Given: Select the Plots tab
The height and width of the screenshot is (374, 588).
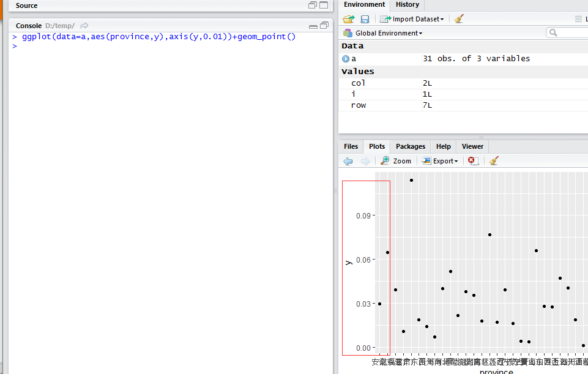Looking at the screenshot, I should (x=376, y=146).
